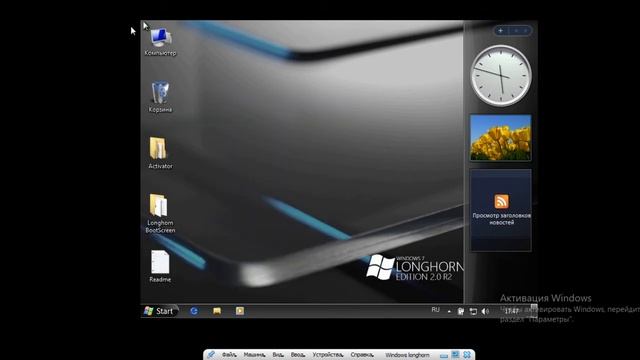The image size is (640, 360).
Task: Click the Action Center flag tray icon
Action: coord(460,311)
